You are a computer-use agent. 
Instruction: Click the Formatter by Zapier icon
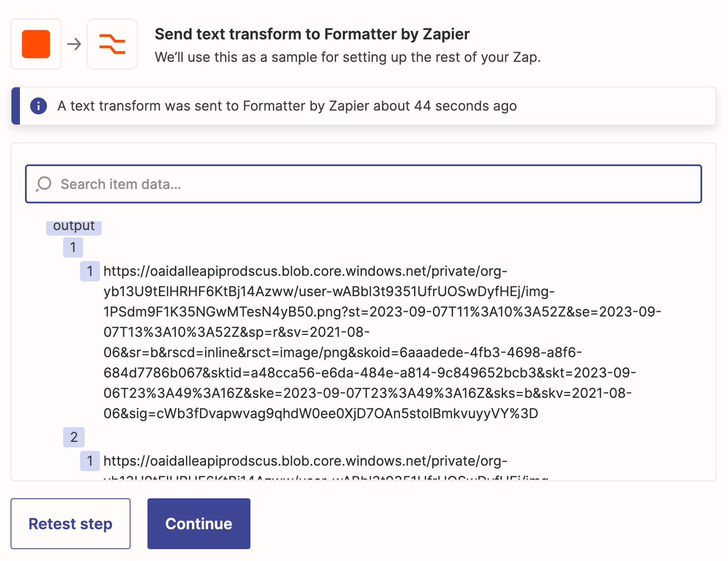click(112, 44)
